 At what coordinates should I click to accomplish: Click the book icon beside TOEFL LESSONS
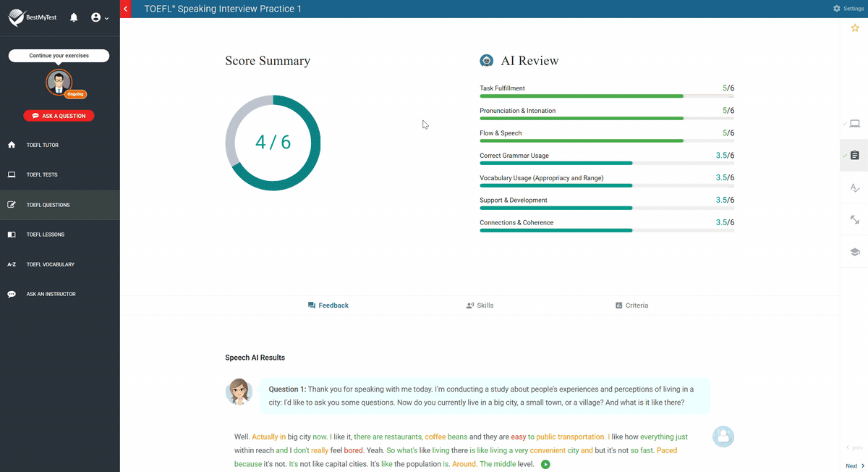pyautogui.click(x=12, y=235)
